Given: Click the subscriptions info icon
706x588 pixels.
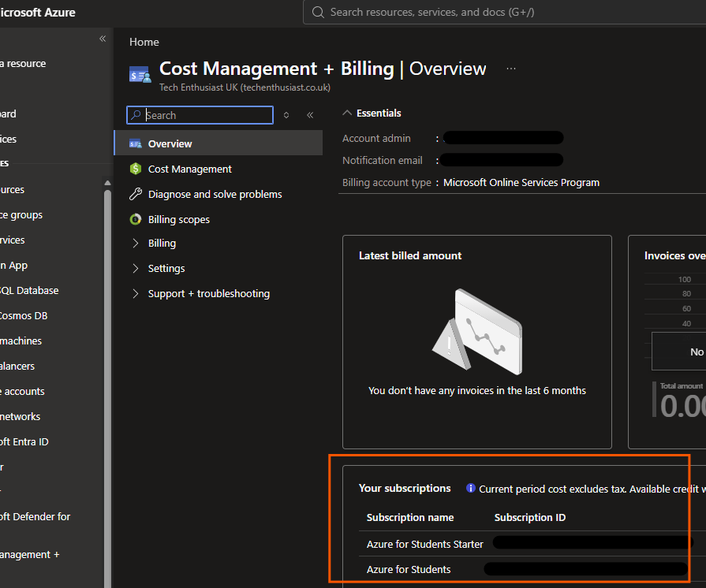Looking at the screenshot, I should tap(470, 488).
